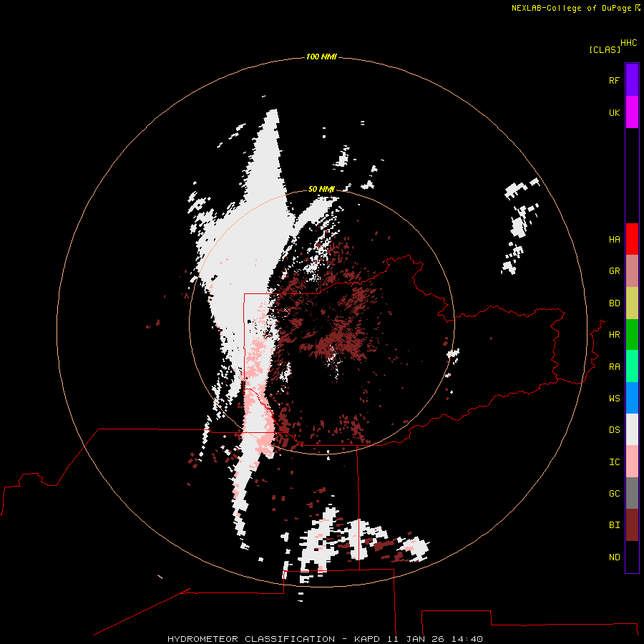Pick the HR green legend swatch
This screenshot has height=644, width=644.
coord(632,335)
